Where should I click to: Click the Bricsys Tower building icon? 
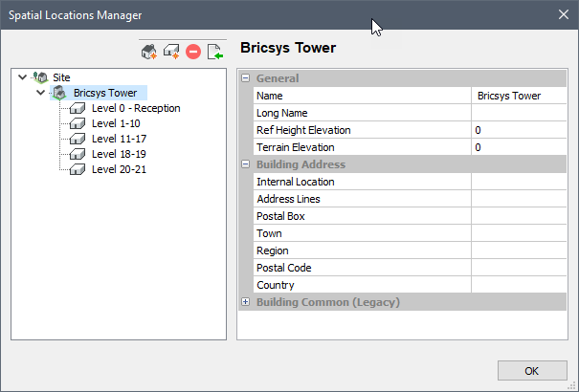point(59,93)
